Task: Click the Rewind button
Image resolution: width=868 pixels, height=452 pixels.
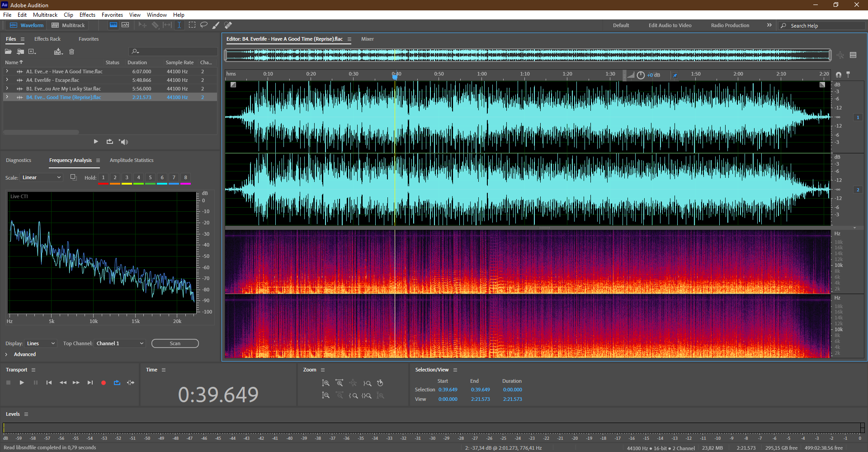Action: [x=63, y=383]
